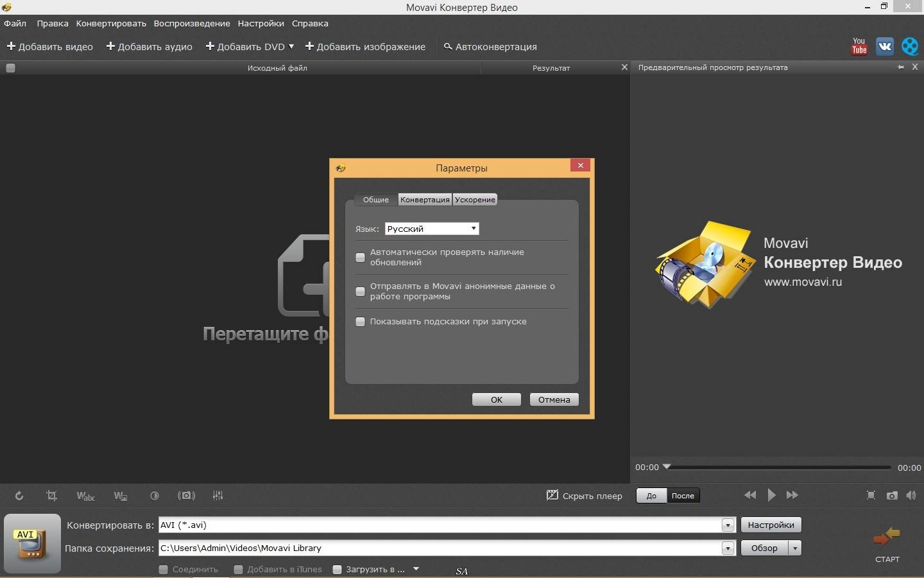Image resolution: width=924 pixels, height=578 pixels.
Task: Open the YouTube share icon
Action: coord(859,46)
